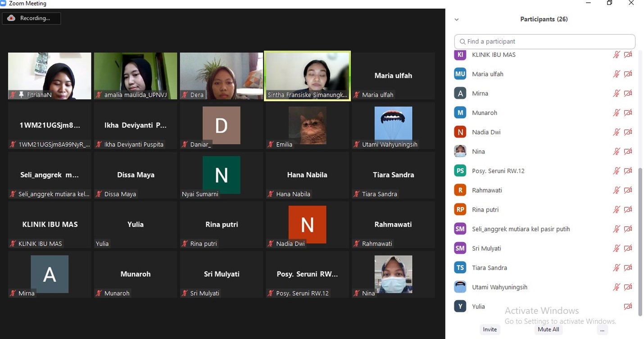Open the more options ellipsis menu
The height and width of the screenshot is (339, 644).
tap(602, 330)
